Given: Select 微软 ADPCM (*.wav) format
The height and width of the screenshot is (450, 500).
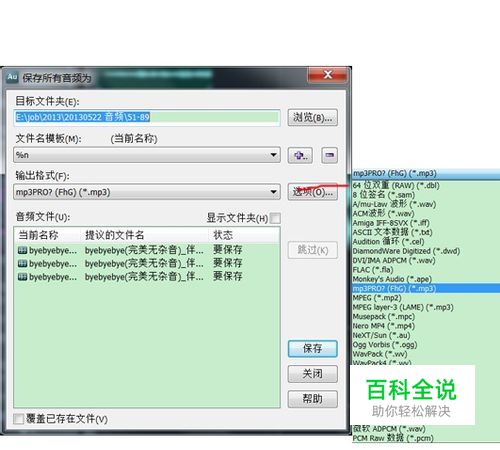Looking at the screenshot, I should 426,429.
